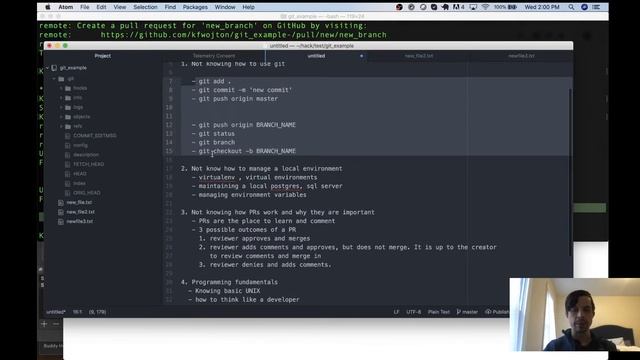
Task: Switch to the Telemetry Consent tab
Action: click(214, 56)
